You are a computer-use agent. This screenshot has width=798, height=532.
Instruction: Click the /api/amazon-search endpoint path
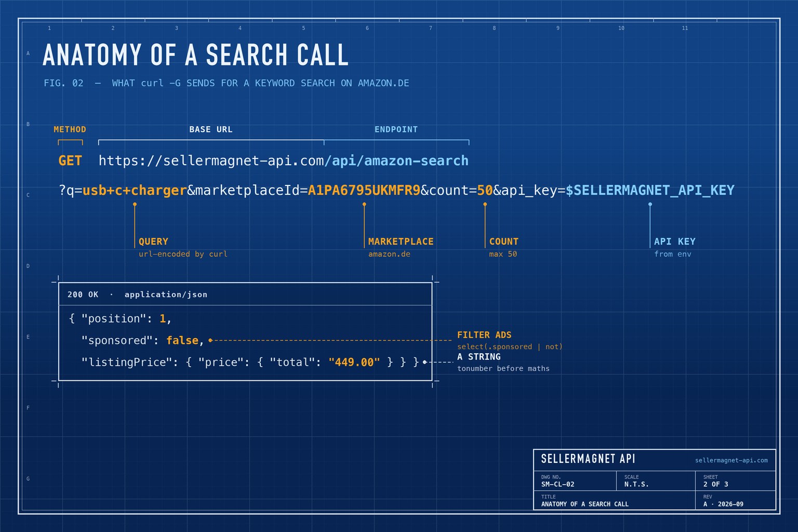point(396,161)
